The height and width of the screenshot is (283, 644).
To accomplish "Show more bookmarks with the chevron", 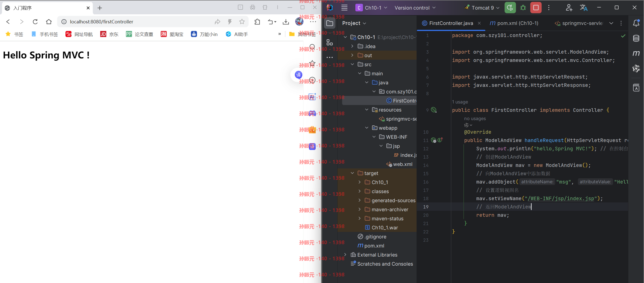I will (280, 34).
